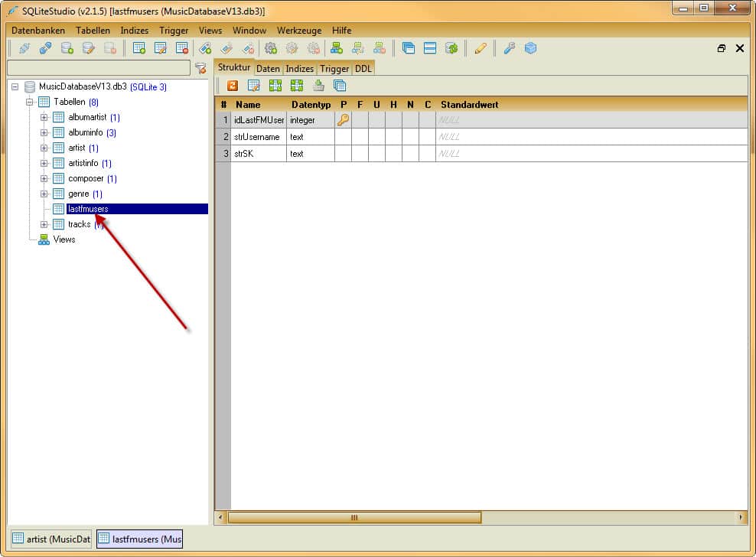Screen dimensions: 756x557
Task: Click the orange refresh icon in Struktur toolbar
Action: coord(232,86)
